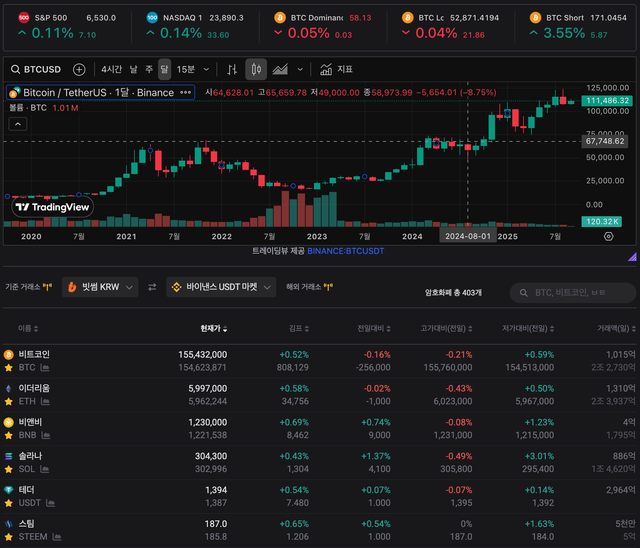Toggle star favorite for STEEM
The height and width of the screenshot is (548, 640).
tap(8, 537)
